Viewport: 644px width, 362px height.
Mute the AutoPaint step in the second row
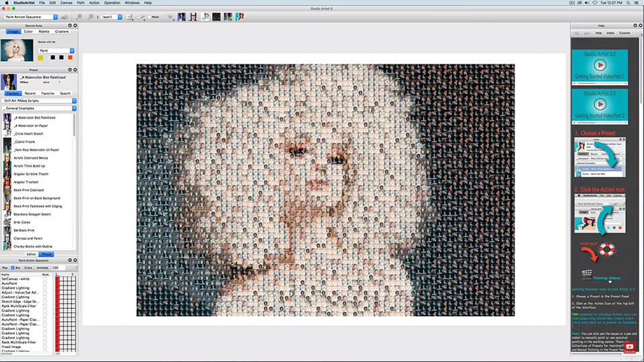pyautogui.click(x=45, y=283)
